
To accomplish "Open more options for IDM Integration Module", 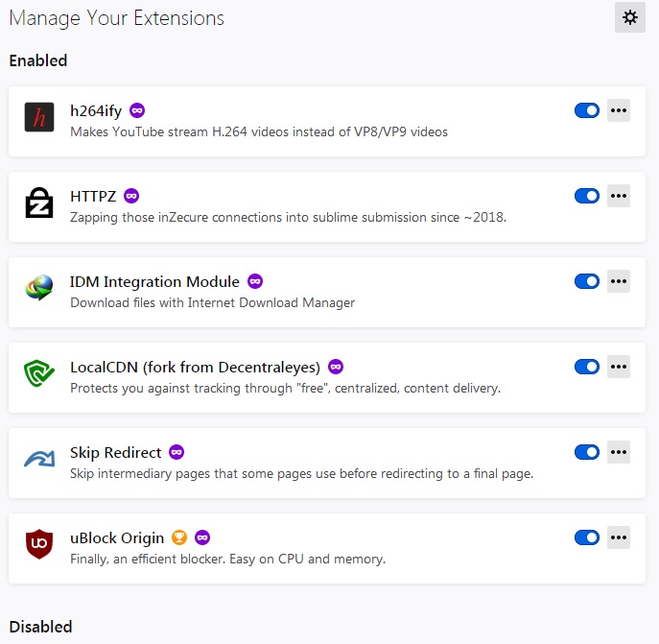I will pyautogui.click(x=619, y=281).
